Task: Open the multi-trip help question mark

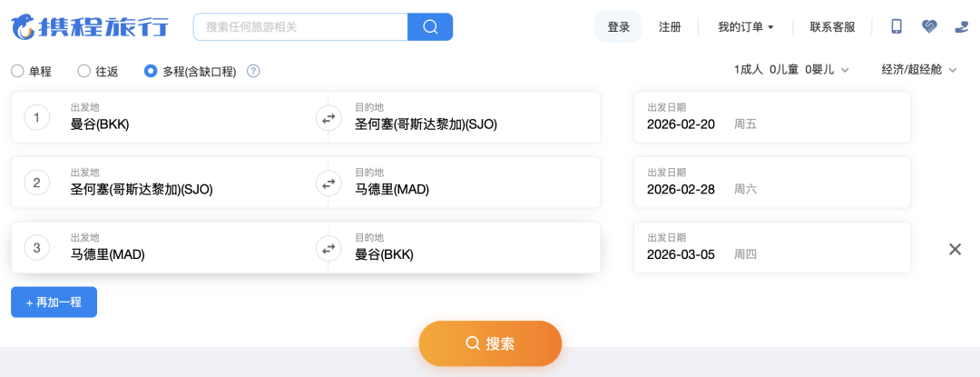Action: [253, 71]
